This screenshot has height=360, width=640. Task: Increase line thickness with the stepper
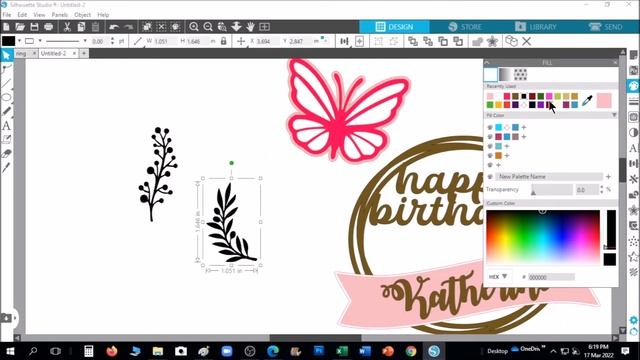click(113, 39)
